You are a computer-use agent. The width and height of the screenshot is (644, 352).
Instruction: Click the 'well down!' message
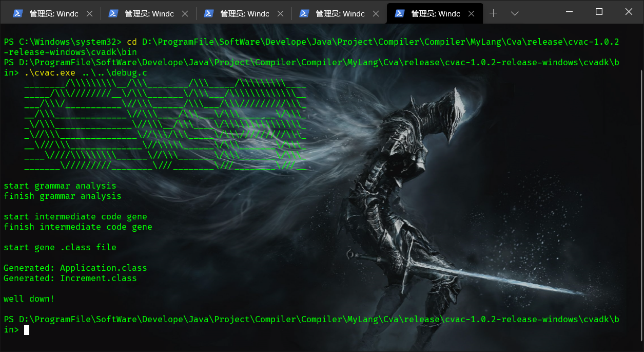point(29,299)
